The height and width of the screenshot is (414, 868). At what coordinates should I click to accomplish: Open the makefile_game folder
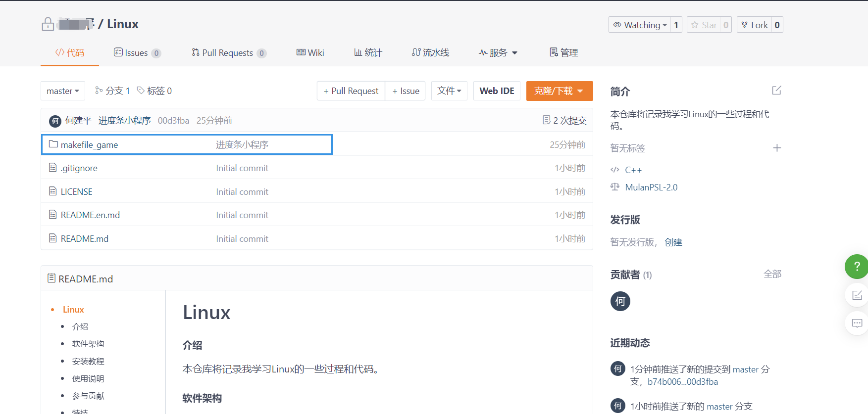[89, 144]
